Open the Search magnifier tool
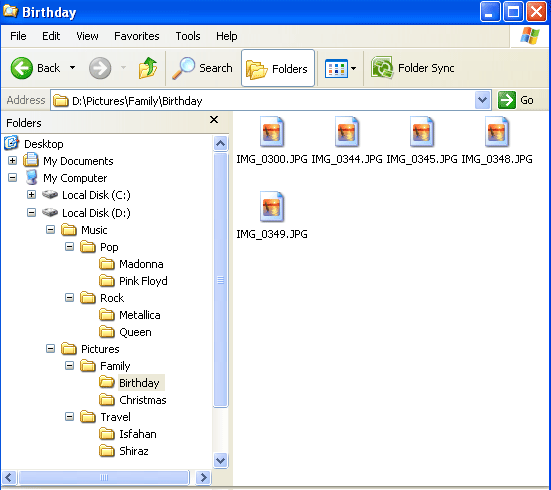Image resolution: width=551 pixels, height=490 pixels. 183,68
